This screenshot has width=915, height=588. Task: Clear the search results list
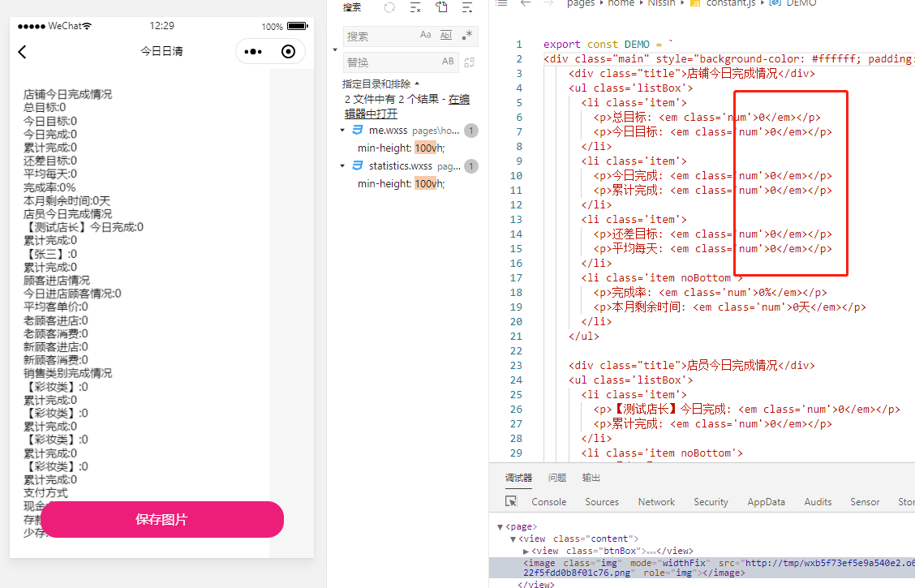tap(415, 7)
